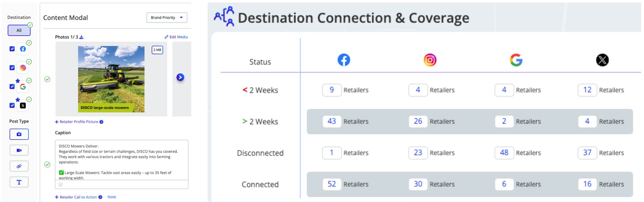Click the info icon beside Retailer Profile Picture
This screenshot has height=202, width=644.
(x=101, y=122)
